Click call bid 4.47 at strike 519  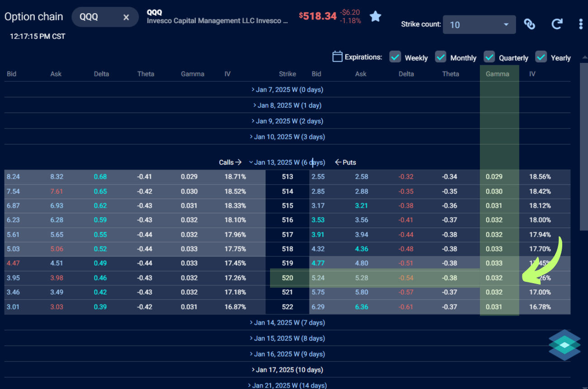tap(13, 264)
